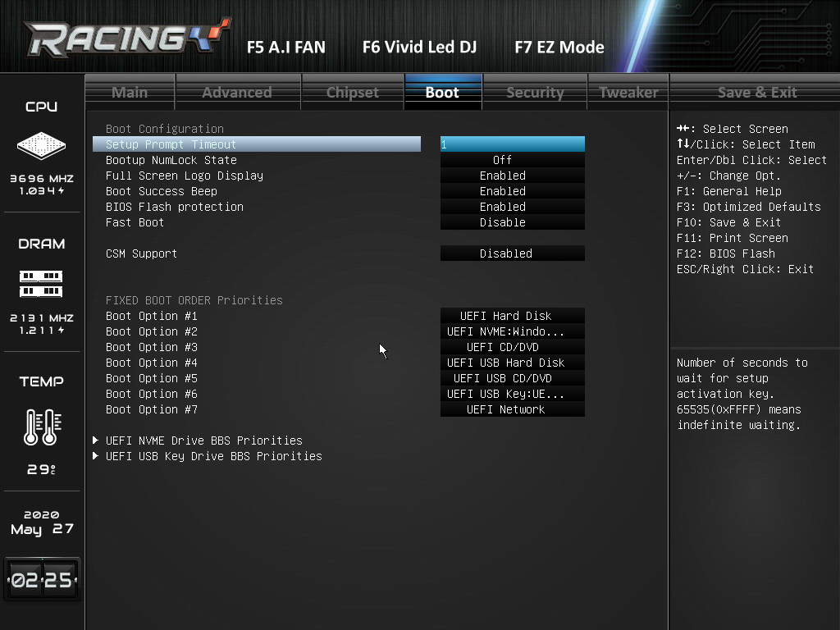Select the Setup Prompt Timeout row label

[257, 144]
